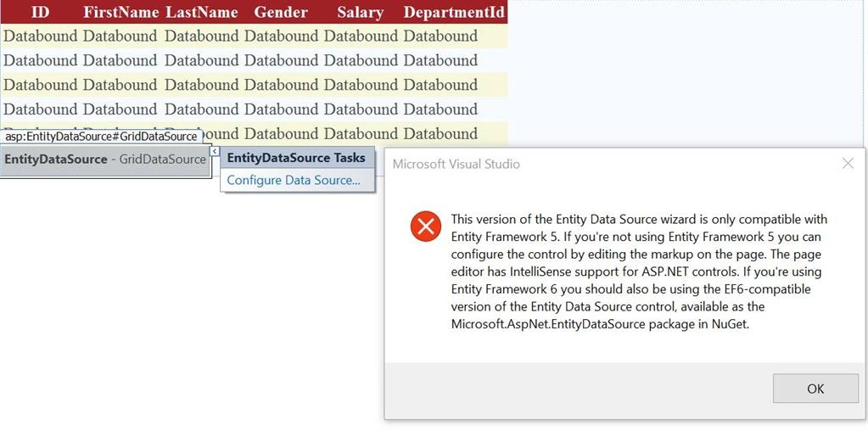Select the Gender column header
Image resolution: width=868 pixels, height=431 pixels.
281,12
